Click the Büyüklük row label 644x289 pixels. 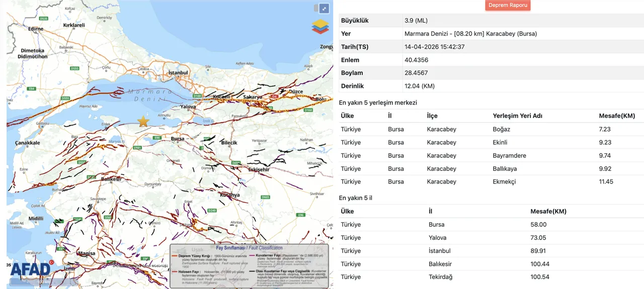(355, 21)
